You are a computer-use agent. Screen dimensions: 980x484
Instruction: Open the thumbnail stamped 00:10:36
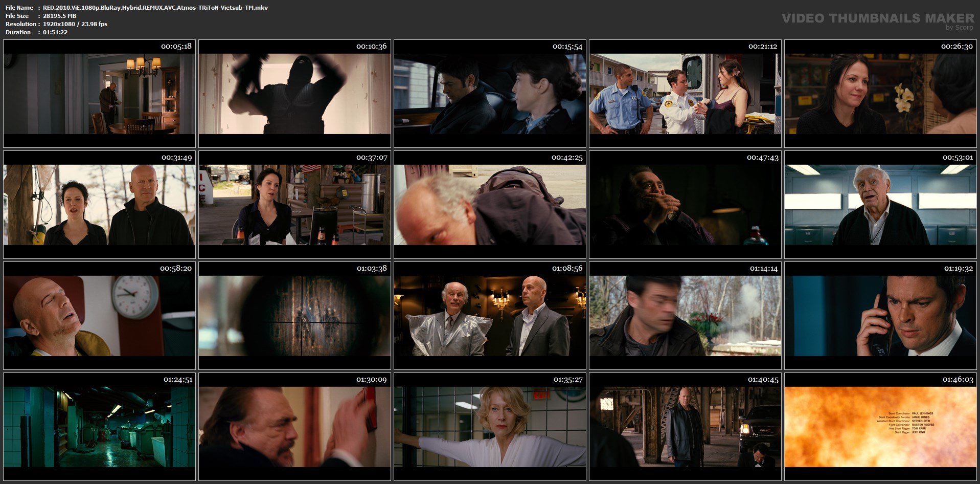pyautogui.click(x=294, y=94)
